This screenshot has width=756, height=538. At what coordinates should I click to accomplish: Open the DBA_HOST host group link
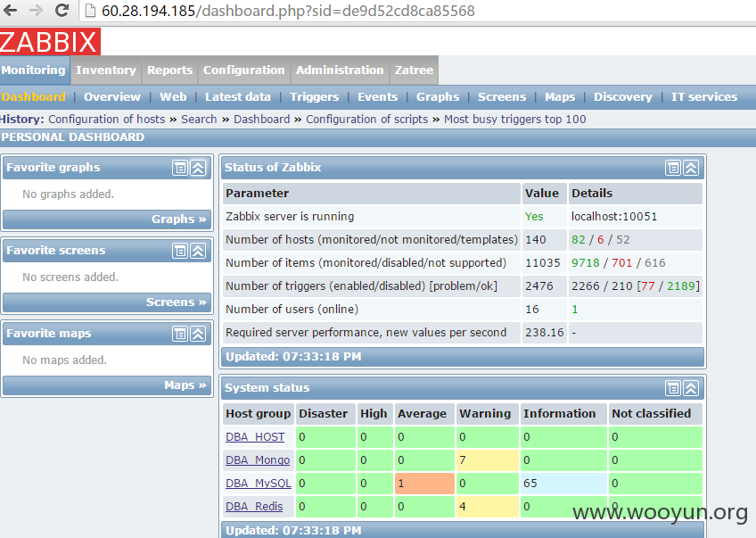pyautogui.click(x=255, y=436)
